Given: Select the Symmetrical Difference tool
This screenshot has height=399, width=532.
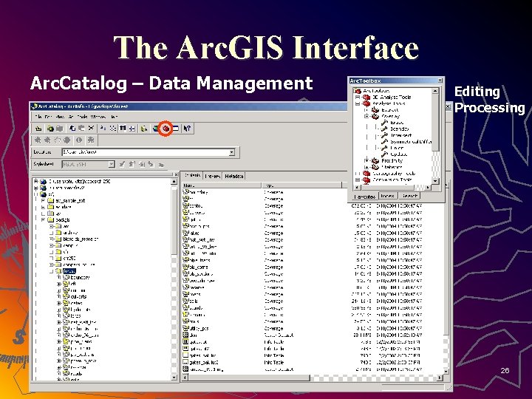Looking at the screenshot, I should (411, 141).
